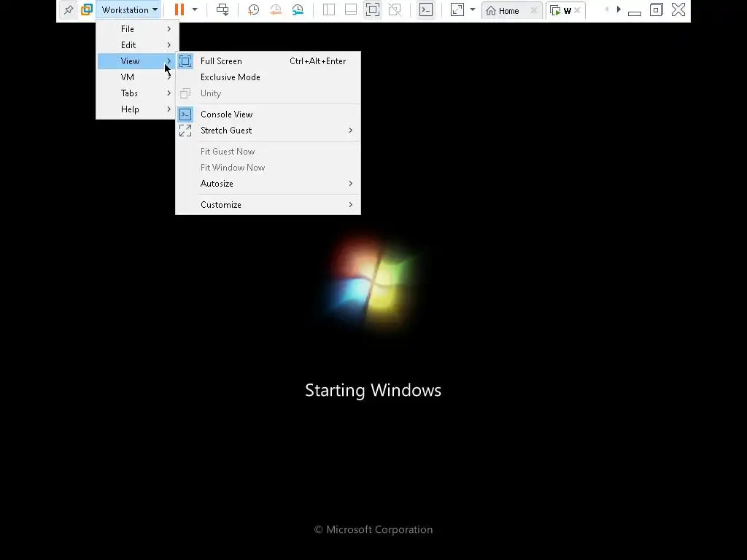This screenshot has width=747, height=560.
Task: Switch to the Home tab
Action: coord(508,10)
